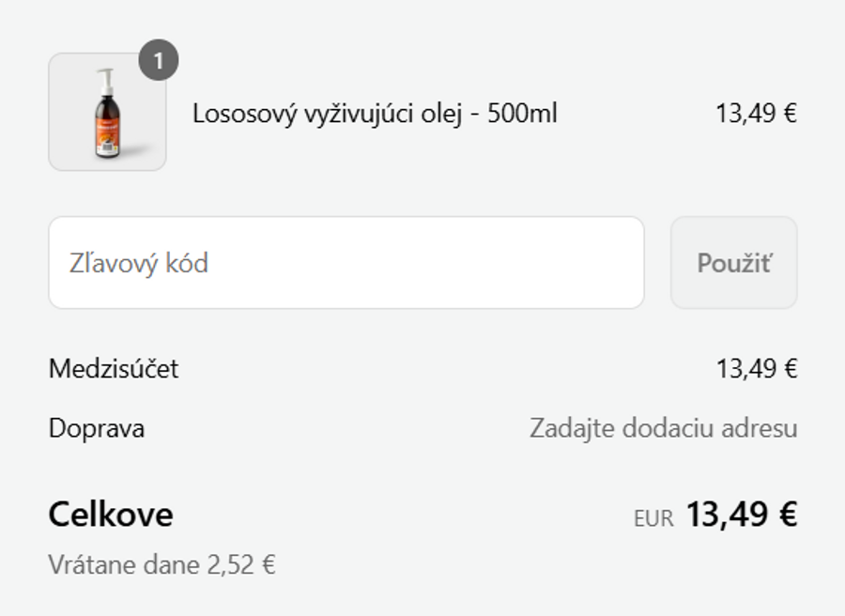Viewport: 845px width, 616px height.
Task: Open shipping address entry via Doprava link
Action: click(663, 428)
